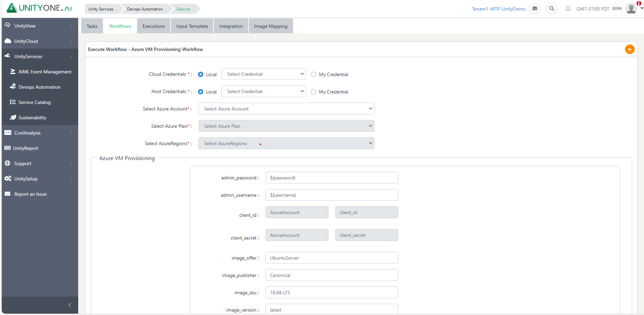
Task: Open Cloud Credentials Select Credential dropdown
Action: tap(264, 74)
